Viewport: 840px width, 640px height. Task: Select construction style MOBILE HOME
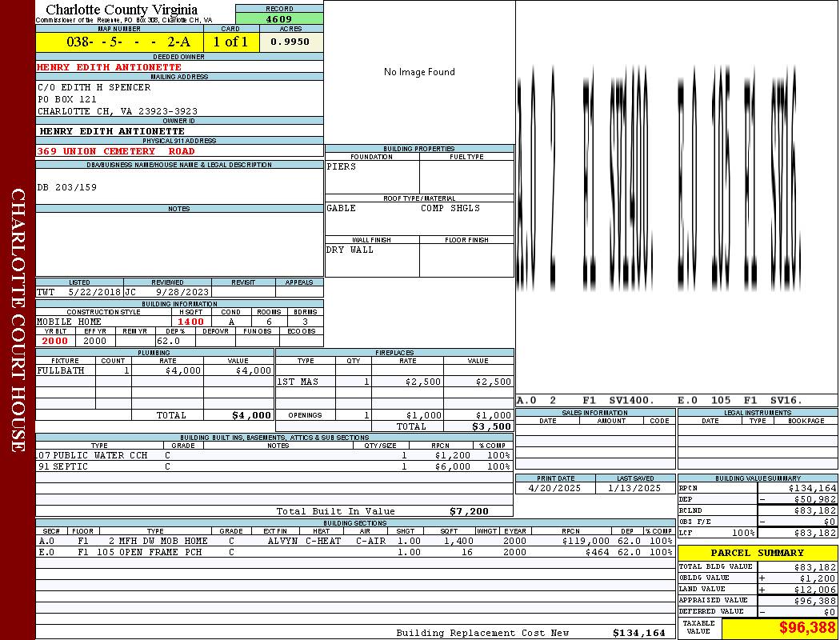coord(69,322)
